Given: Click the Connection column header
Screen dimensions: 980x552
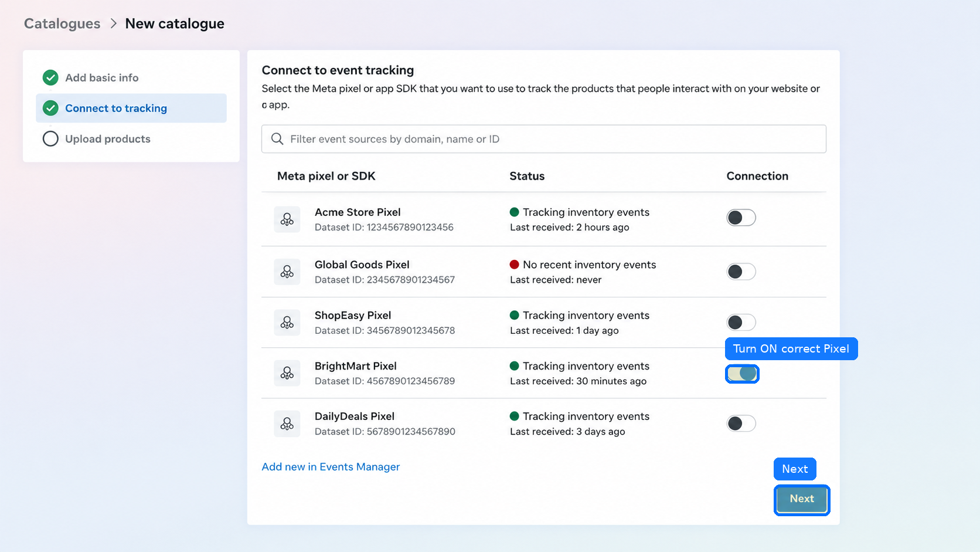Looking at the screenshot, I should pos(757,176).
